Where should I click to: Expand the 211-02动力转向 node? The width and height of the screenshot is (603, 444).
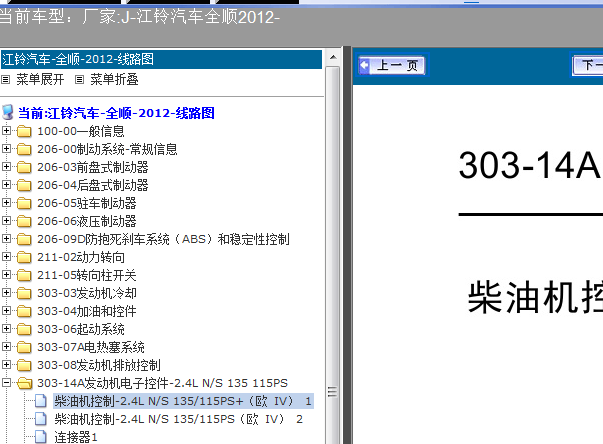[6, 257]
